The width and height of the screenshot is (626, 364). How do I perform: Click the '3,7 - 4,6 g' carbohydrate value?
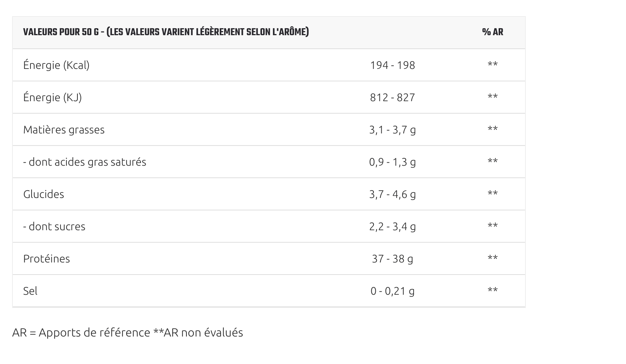392,194
